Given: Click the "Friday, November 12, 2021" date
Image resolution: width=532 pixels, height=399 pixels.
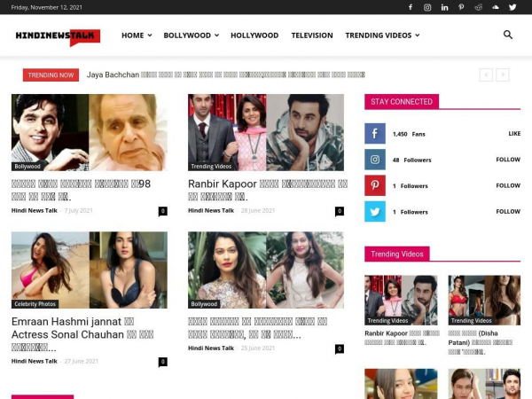Looking at the screenshot, I should point(47,7).
